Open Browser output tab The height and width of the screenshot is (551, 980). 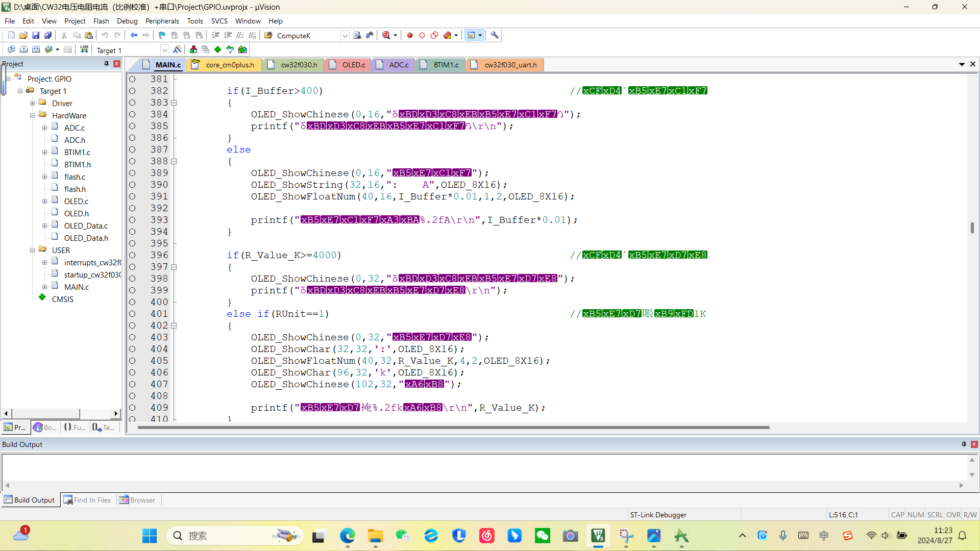(137, 500)
